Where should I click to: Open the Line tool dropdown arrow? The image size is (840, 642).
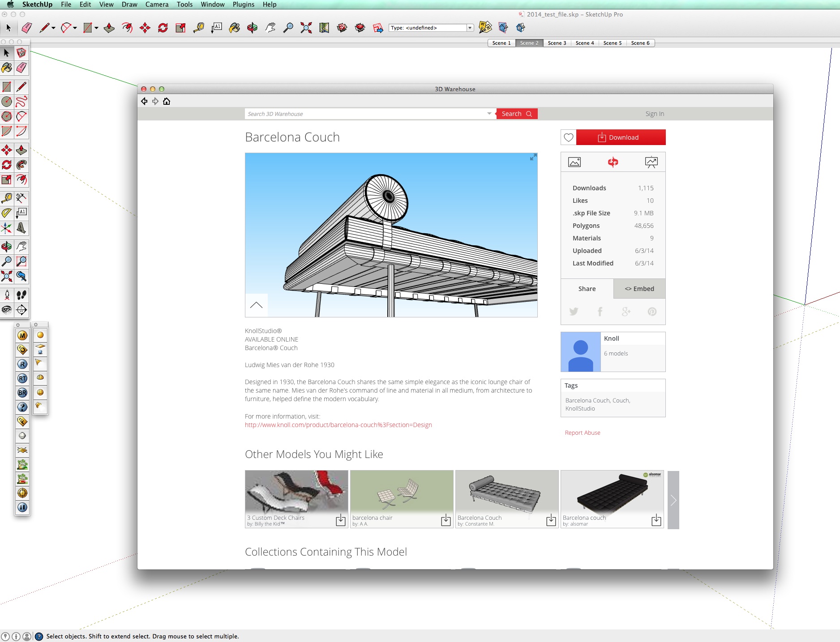pos(53,28)
